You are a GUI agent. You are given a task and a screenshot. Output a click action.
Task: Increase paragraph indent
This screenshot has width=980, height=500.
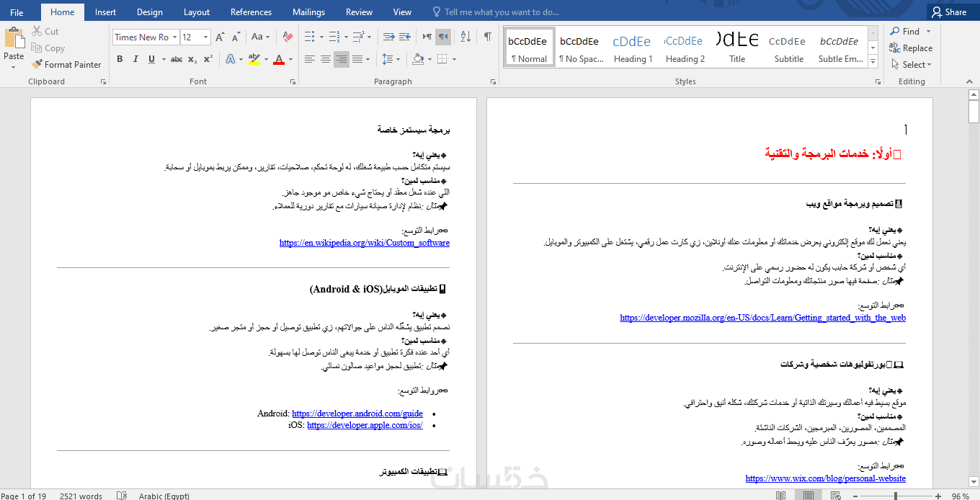(404, 37)
